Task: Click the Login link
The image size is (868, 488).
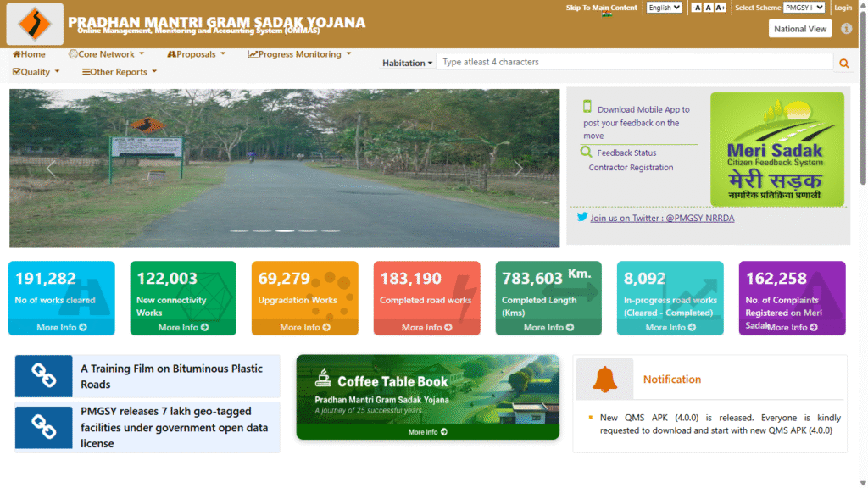Action: coord(844,7)
